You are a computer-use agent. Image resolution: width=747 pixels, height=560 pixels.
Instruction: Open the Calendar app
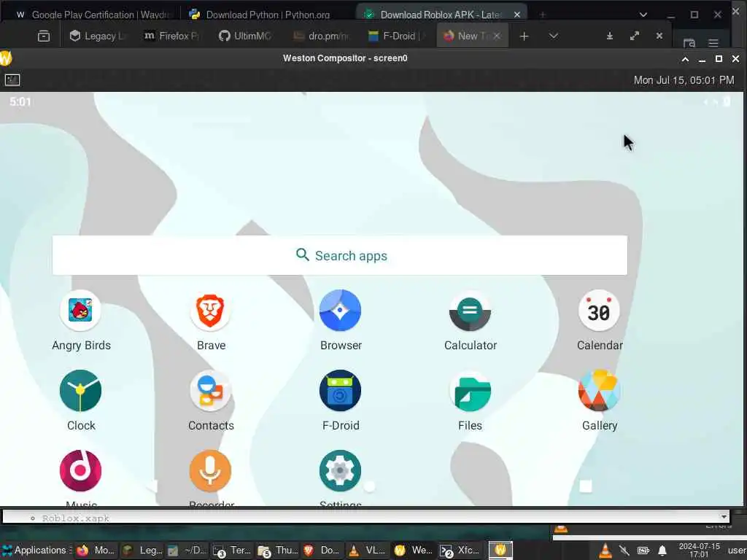pyautogui.click(x=600, y=311)
